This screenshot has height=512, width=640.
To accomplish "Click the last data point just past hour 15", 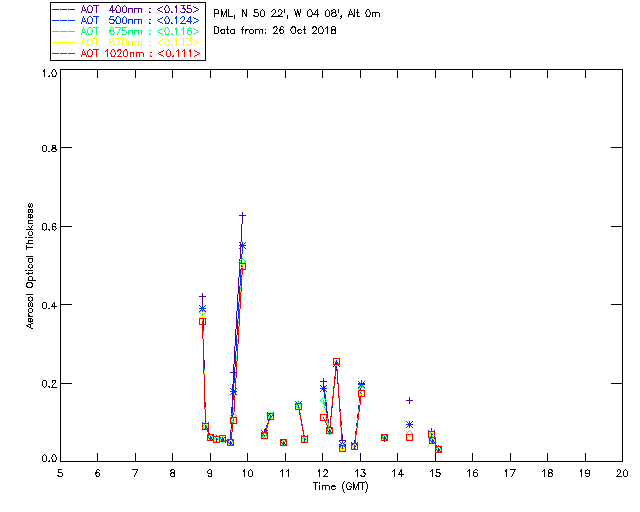I will click(438, 449).
